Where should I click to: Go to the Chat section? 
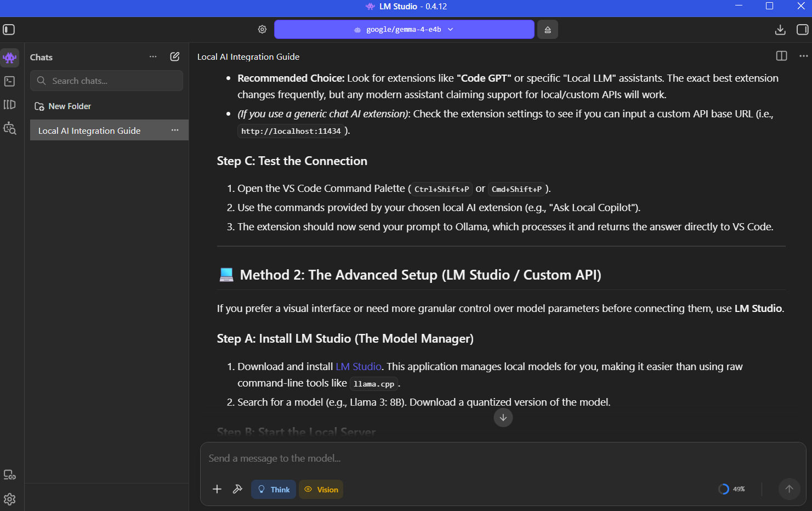click(10, 58)
